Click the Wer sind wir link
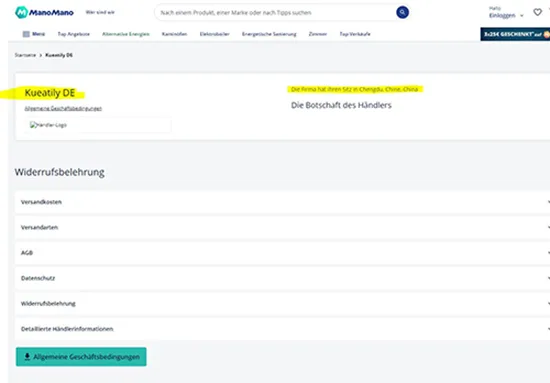 pyautogui.click(x=100, y=12)
